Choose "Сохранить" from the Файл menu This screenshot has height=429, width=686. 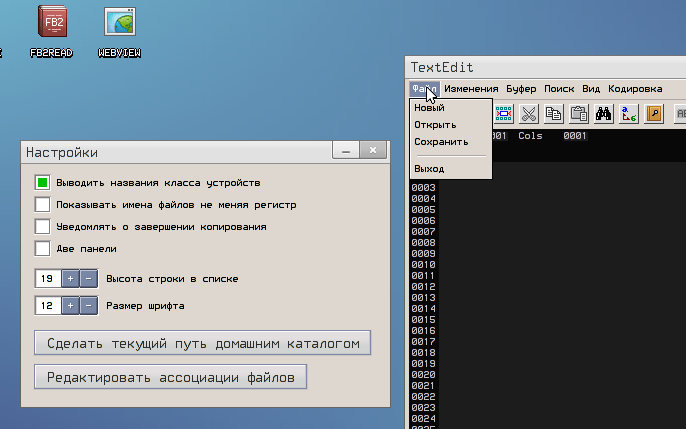[x=451, y=142]
